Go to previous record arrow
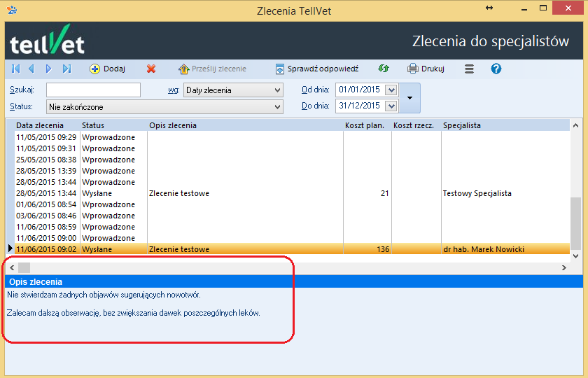588x378 pixels. coord(31,69)
